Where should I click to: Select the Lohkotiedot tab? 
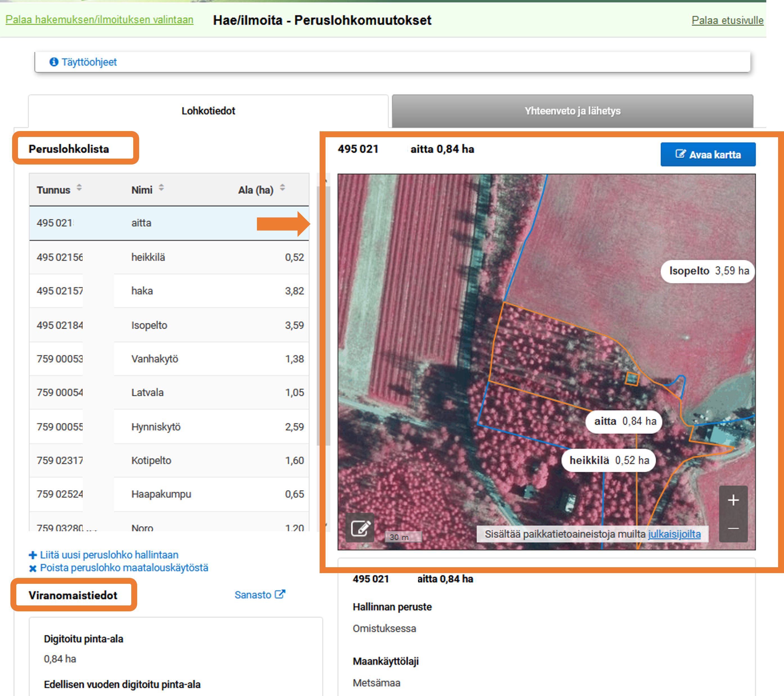click(208, 111)
